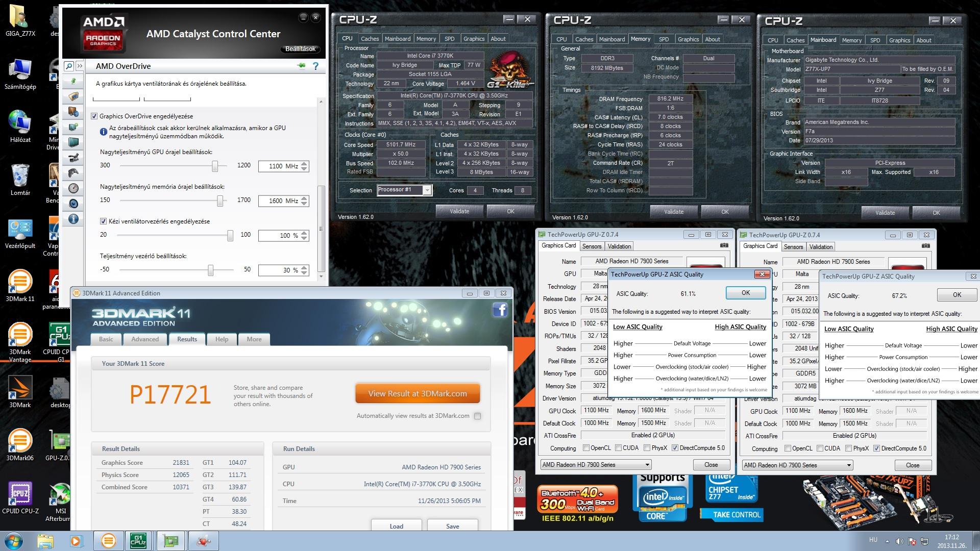
Task: Open the performance gauge icon in Catalyst sidebar
Action: pos(73,188)
